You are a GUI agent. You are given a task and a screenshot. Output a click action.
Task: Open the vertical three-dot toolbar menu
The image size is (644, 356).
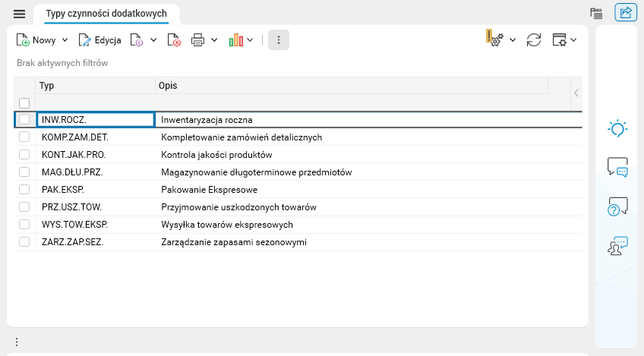click(279, 39)
